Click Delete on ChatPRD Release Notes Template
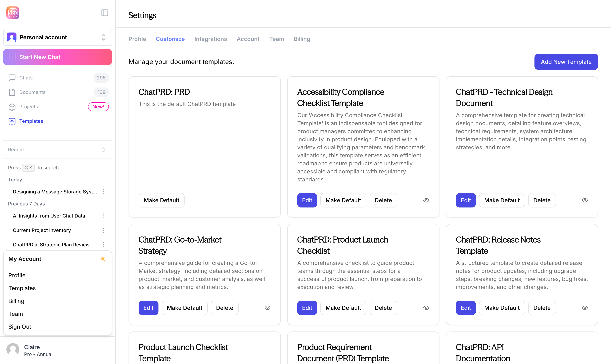The image size is (611, 364). pyautogui.click(x=542, y=308)
